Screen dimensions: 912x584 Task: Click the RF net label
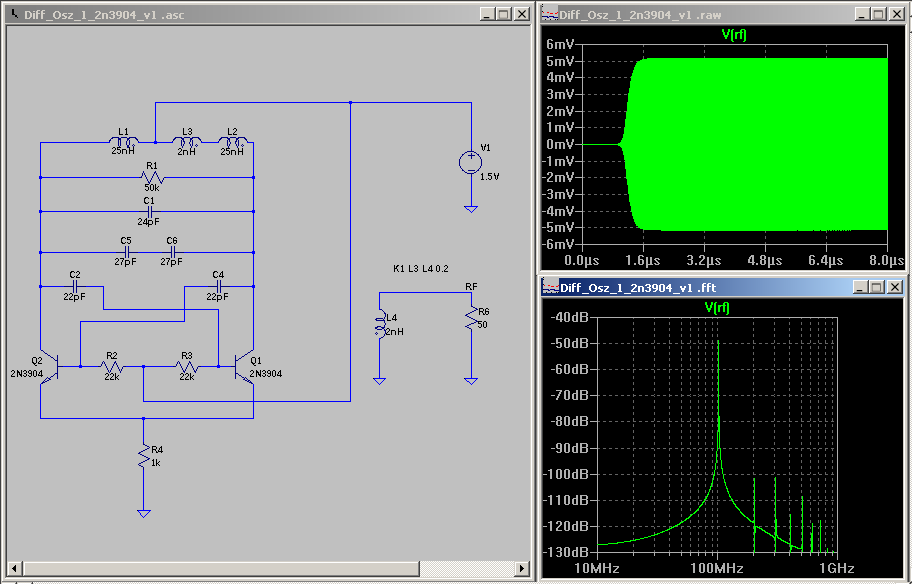(471, 287)
